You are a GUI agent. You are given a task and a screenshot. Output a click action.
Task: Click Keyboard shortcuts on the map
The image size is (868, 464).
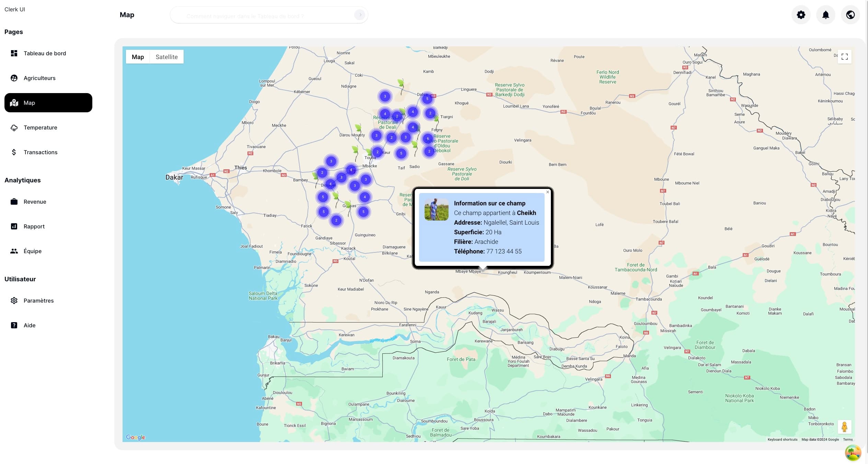pyautogui.click(x=782, y=440)
